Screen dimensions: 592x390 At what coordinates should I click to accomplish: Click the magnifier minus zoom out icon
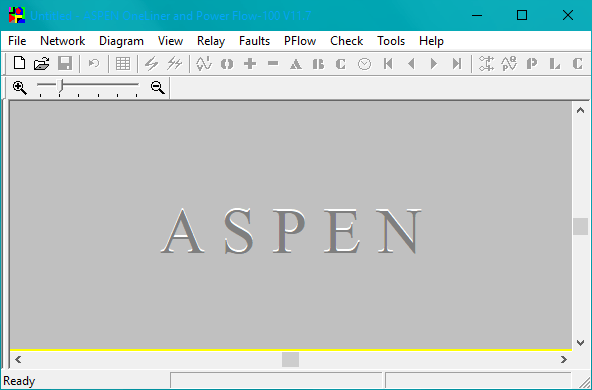157,88
